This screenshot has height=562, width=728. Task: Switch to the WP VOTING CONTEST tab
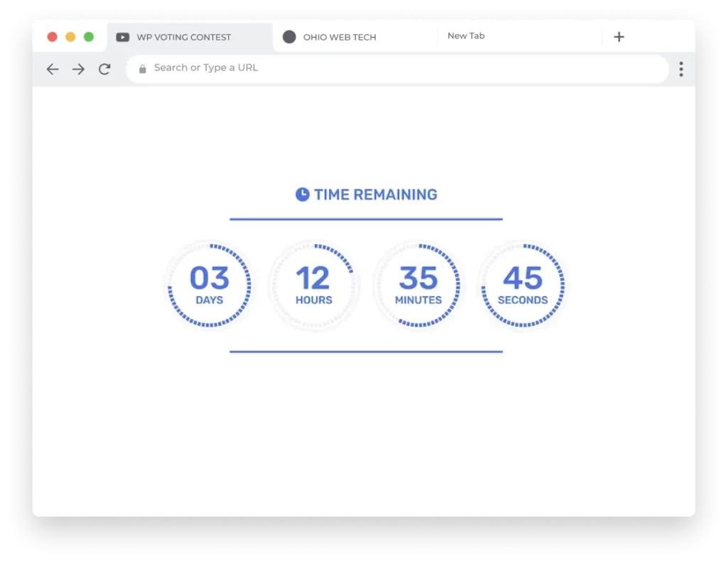coord(189,37)
